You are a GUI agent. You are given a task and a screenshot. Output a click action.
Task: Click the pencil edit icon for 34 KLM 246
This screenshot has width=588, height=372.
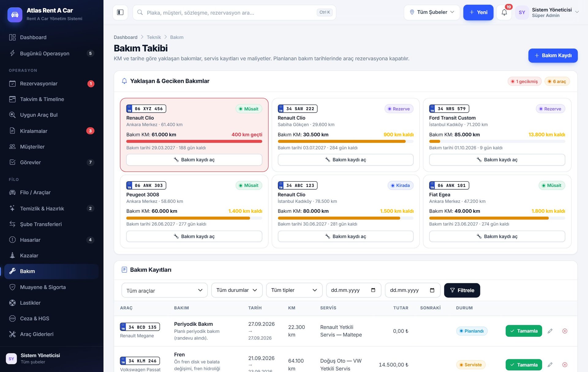[550, 365]
